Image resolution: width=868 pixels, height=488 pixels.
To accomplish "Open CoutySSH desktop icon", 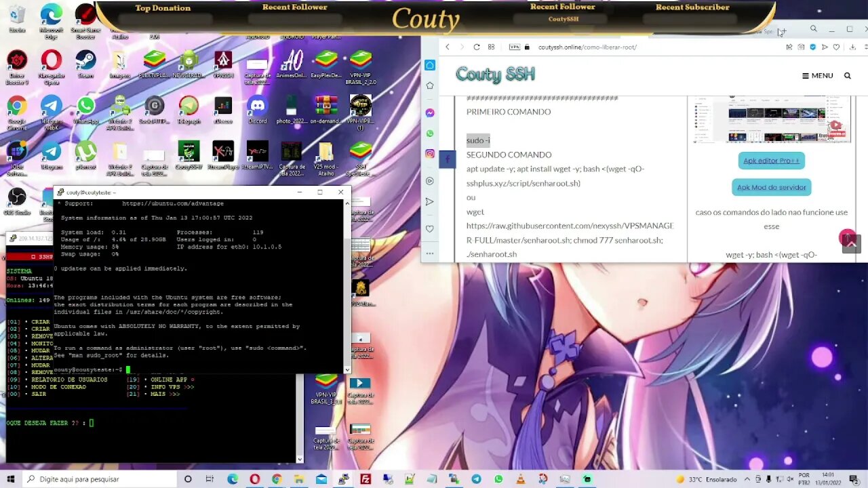I will pos(189,155).
